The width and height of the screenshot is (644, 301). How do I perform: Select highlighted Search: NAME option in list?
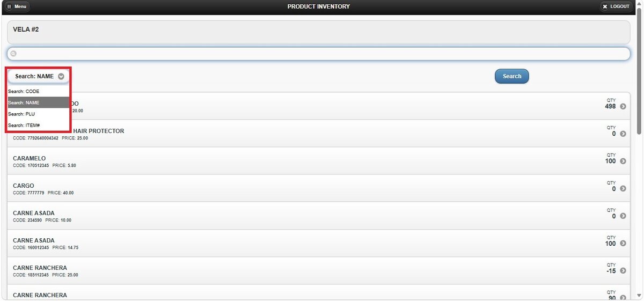[x=39, y=102]
